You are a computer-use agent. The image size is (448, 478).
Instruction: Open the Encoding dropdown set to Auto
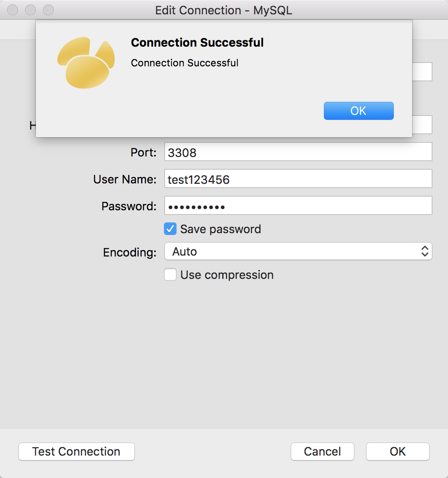298,252
